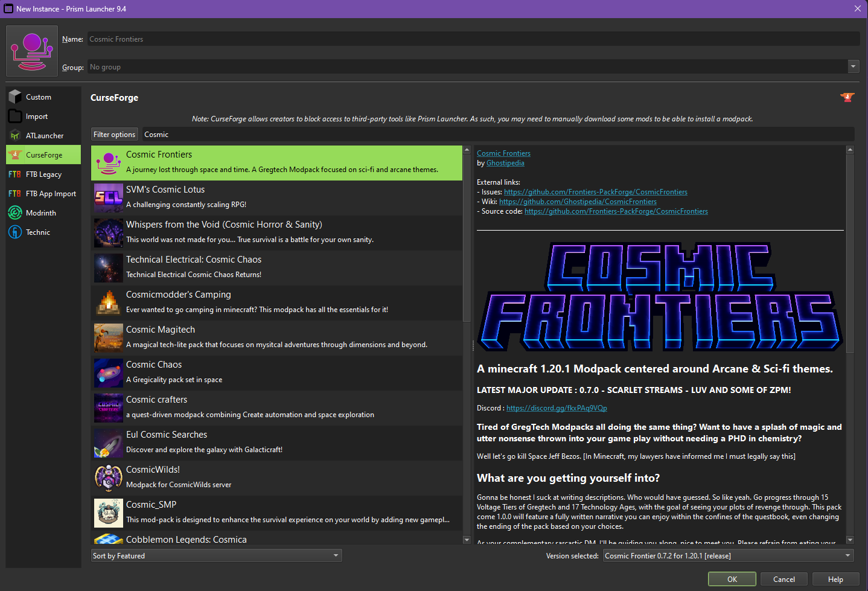Click the description pane scrollbar up arrow
Viewport: 868px width, 591px height.
coord(850,149)
